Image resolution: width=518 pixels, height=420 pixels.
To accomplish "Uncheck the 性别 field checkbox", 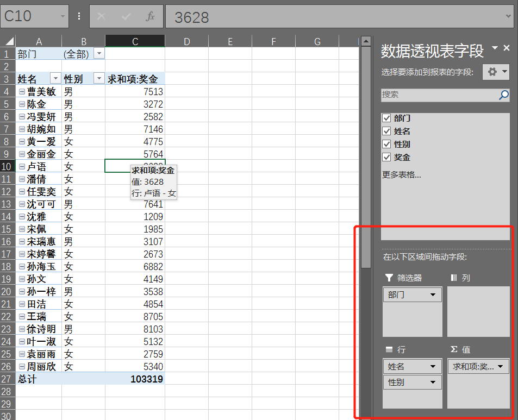I will (386, 144).
